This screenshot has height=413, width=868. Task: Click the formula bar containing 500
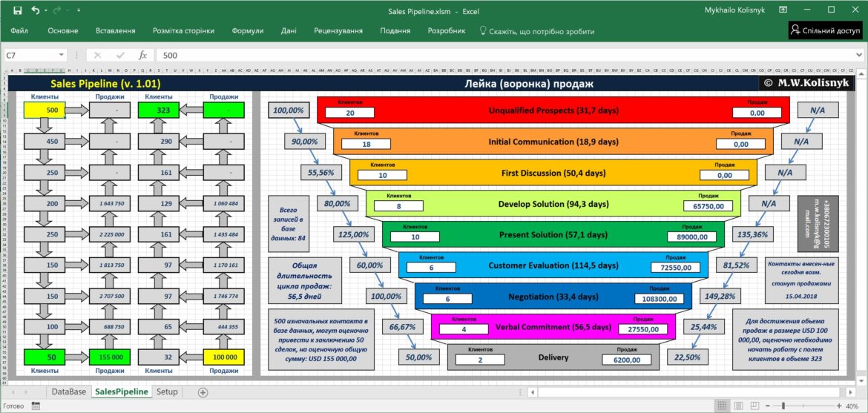point(504,56)
